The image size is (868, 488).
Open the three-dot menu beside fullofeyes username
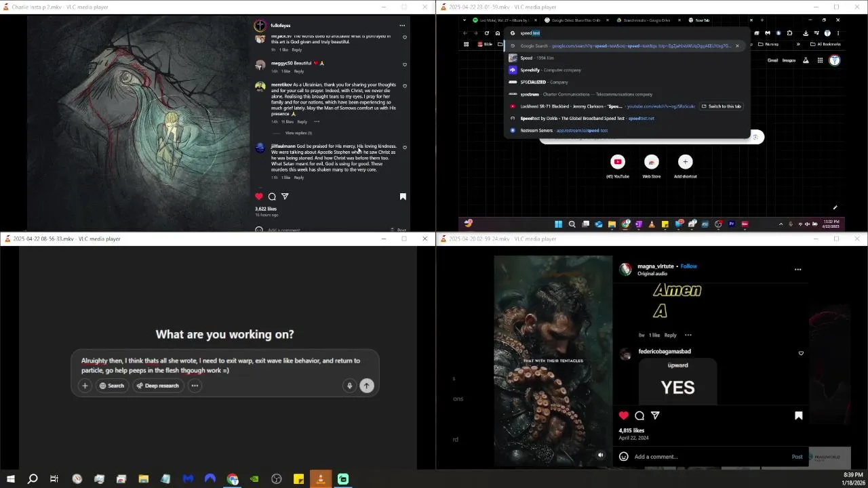pyautogui.click(x=402, y=26)
